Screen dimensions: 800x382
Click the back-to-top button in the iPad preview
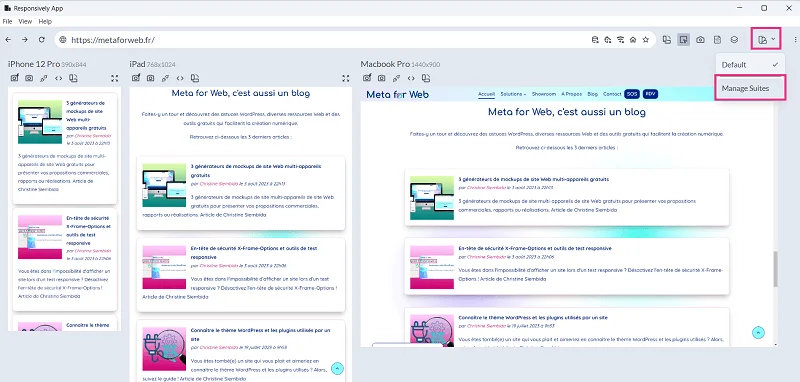(337, 368)
